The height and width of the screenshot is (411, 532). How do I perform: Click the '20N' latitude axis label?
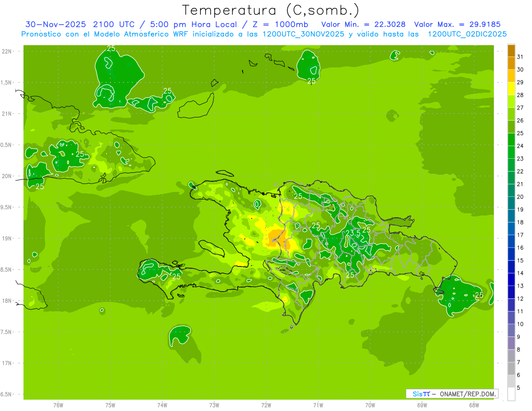tap(7, 176)
